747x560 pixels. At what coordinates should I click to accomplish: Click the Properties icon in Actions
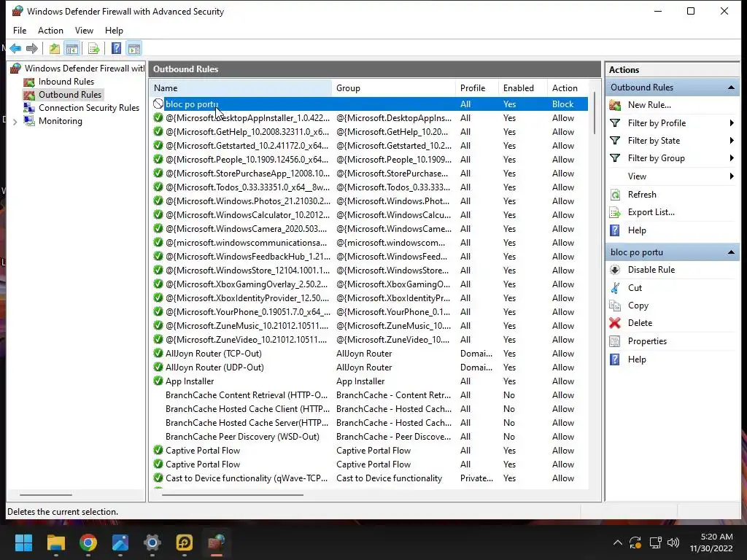tap(615, 341)
